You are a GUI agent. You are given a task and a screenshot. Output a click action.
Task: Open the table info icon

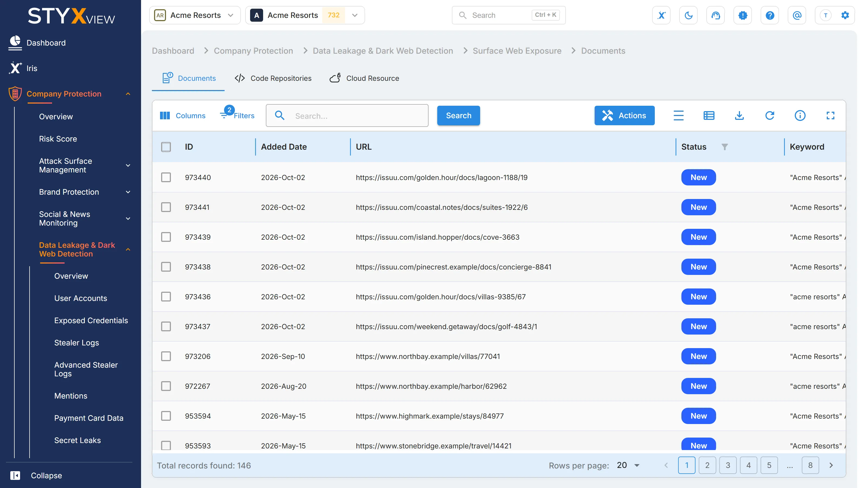tap(800, 115)
